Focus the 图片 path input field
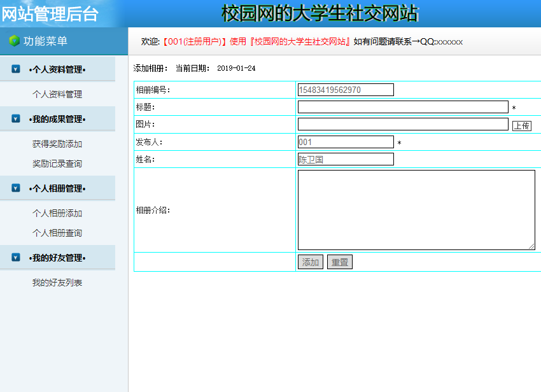Image resolution: width=541 pixels, height=392 pixels. pos(403,124)
